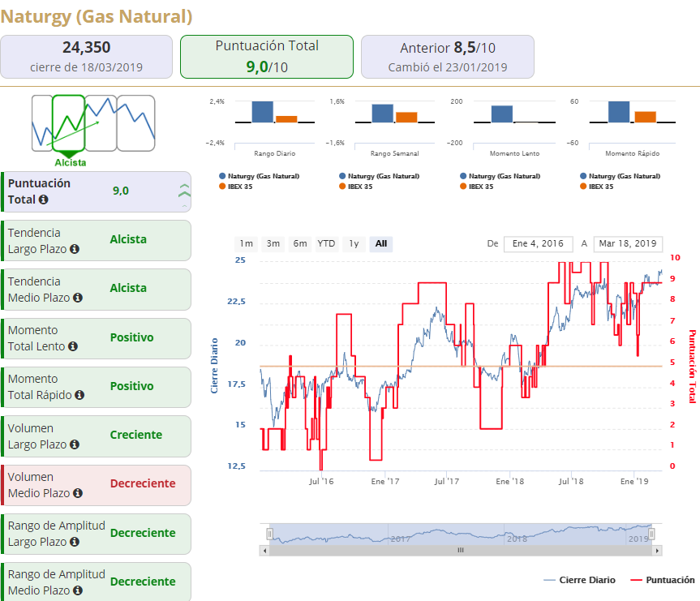Image resolution: width=700 pixels, height=601 pixels.
Task: Show info for Momento Total Lento
Action: (x=73, y=346)
